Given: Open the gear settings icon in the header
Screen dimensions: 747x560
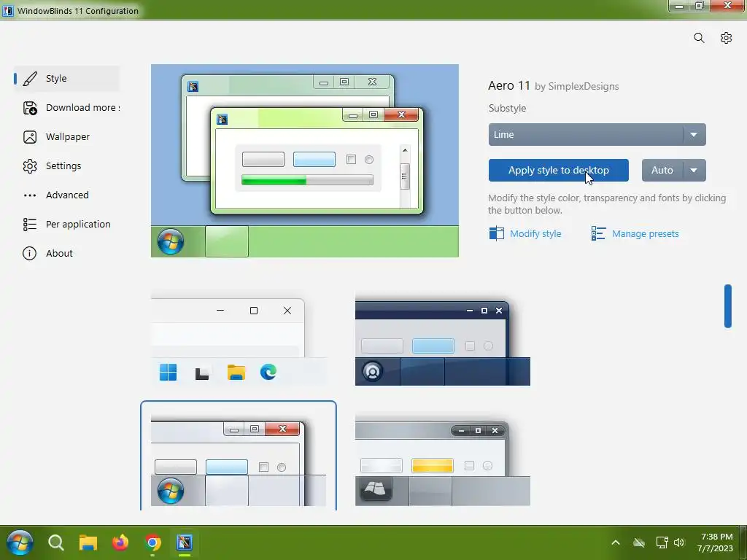Looking at the screenshot, I should coord(726,38).
